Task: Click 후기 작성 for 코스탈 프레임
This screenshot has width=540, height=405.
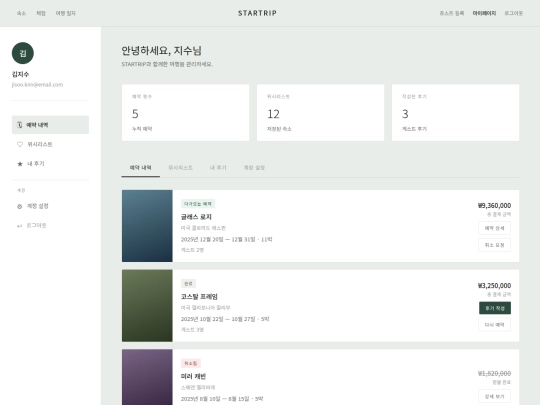Action: coord(495,308)
